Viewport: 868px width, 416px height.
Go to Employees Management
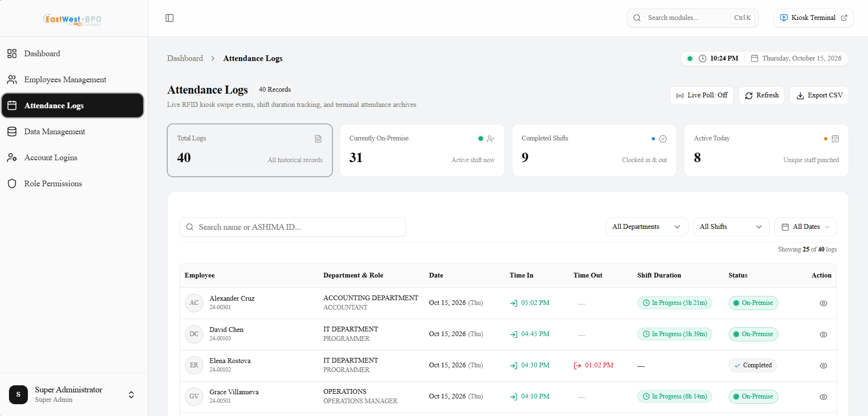click(x=73, y=79)
